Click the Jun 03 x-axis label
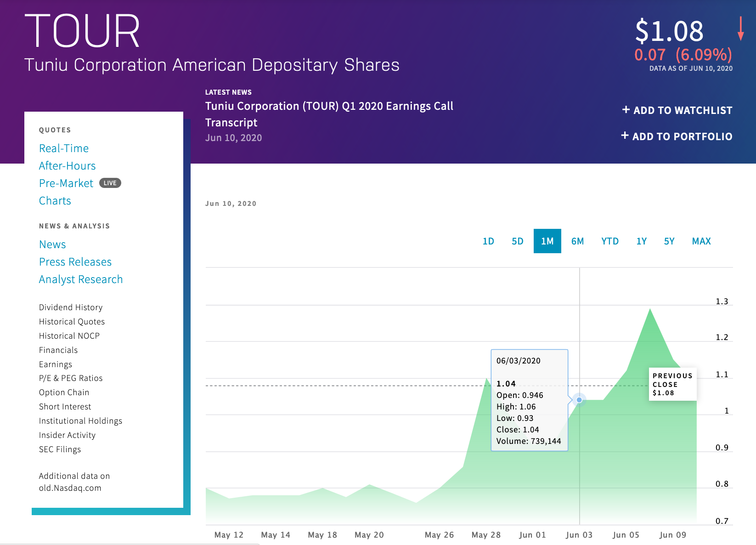 pos(579,535)
